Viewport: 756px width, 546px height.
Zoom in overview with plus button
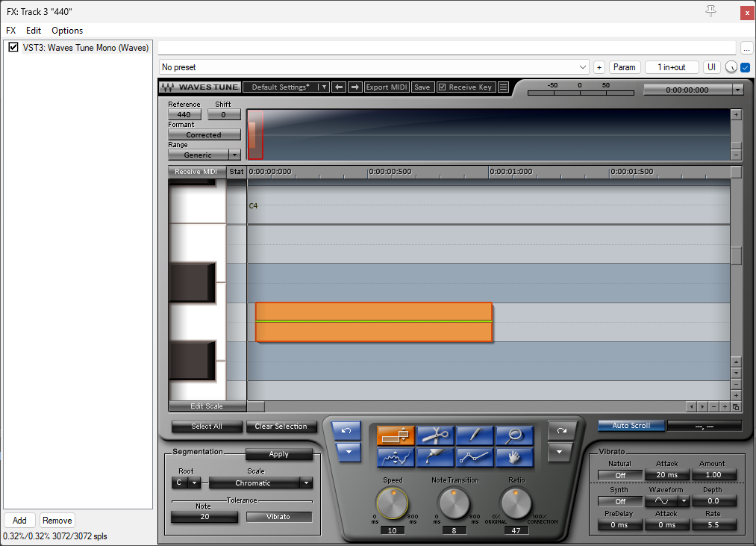click(x=736, y=115)
